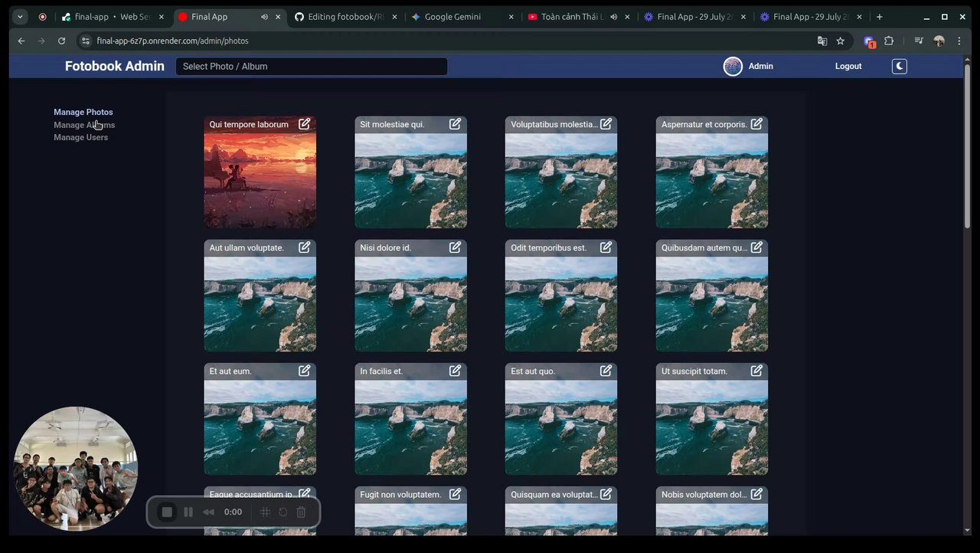Open the tab search dropdown arrow

tap(21, 17)
